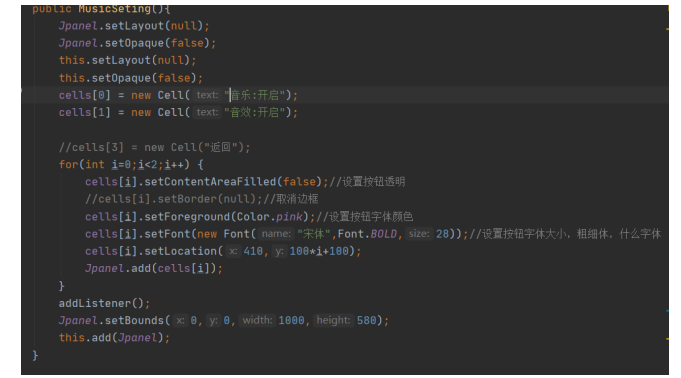Click the font name string "宋体"

(314, 234)
